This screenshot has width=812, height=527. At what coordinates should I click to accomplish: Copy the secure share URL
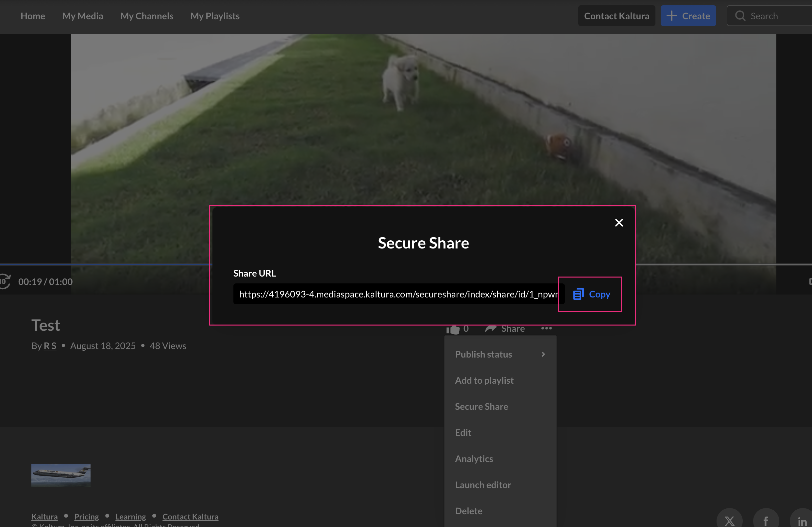(x=591, y=294)
